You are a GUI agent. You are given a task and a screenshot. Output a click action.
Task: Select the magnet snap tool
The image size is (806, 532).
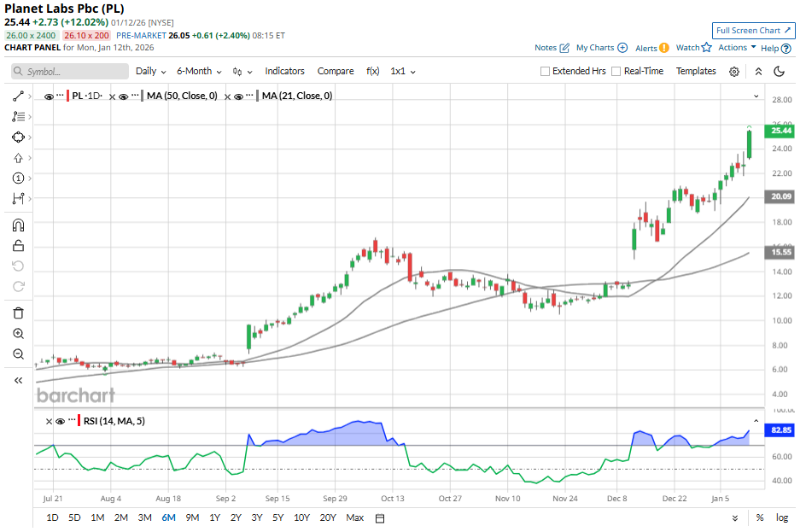[x=18, y=225]
